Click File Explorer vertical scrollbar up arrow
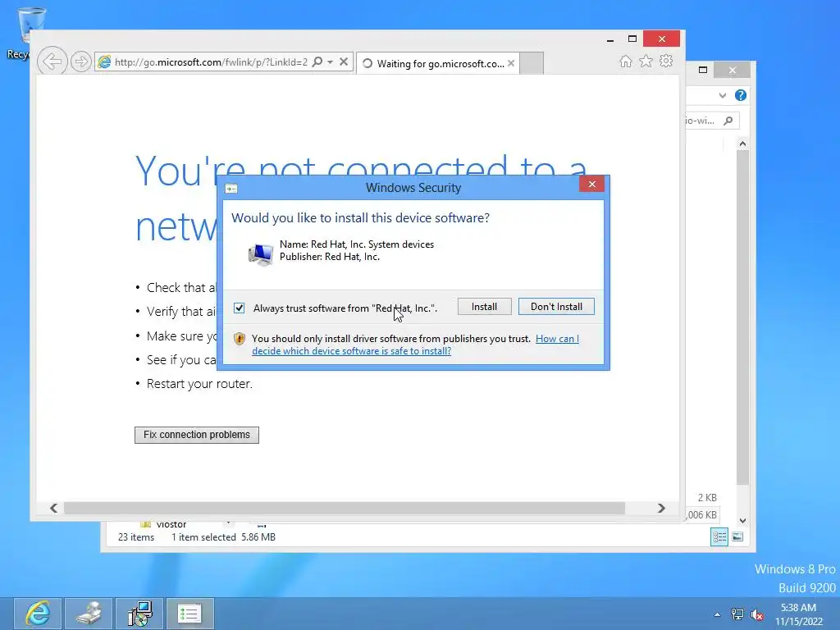Viewport: 840px width, 630px height. click(x=742, y=144)
